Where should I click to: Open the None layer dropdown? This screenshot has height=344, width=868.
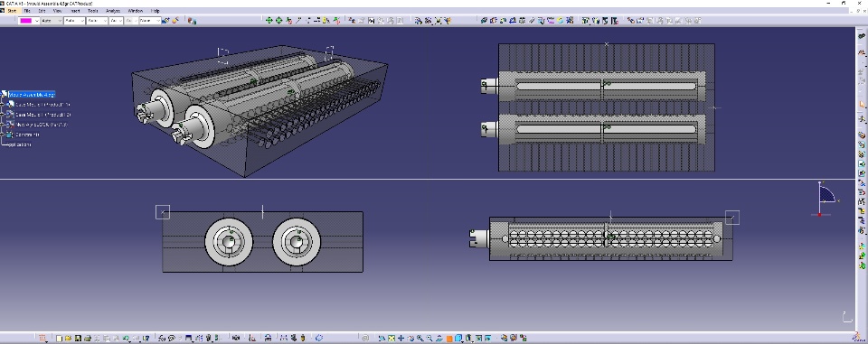click(149, 21)
